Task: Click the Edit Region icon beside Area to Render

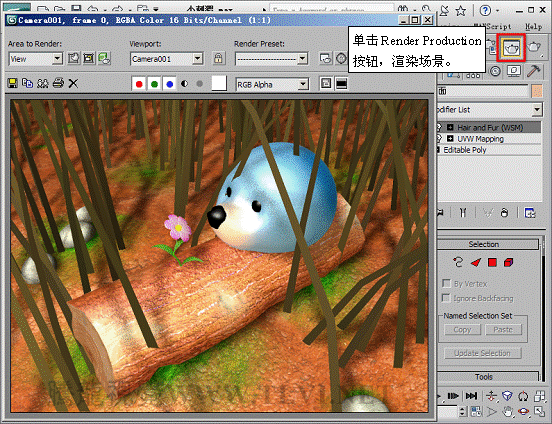Action: pos(74,58)
